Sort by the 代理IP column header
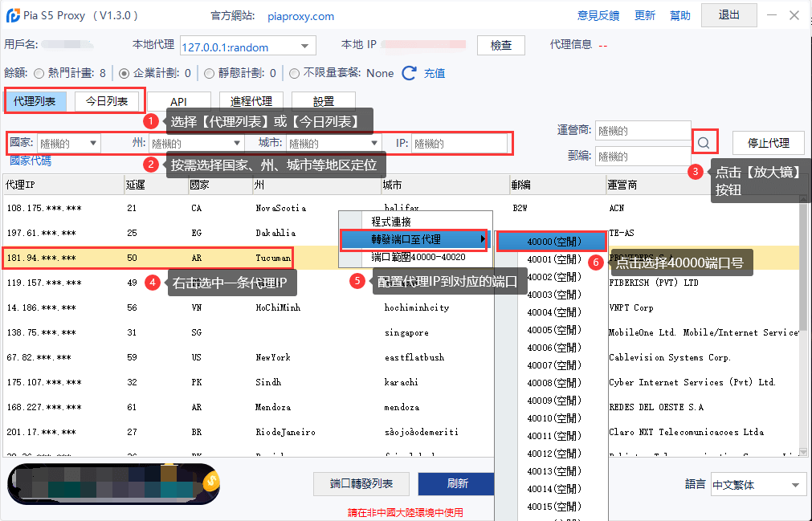Viewport: 812px width, 521px height. [63, 185]
